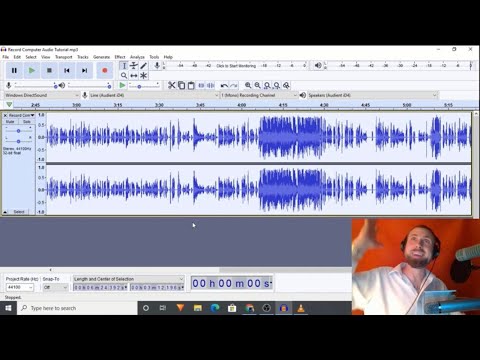Open the Speakers (Audient iD4) playback device dropdown

(372, 95)
